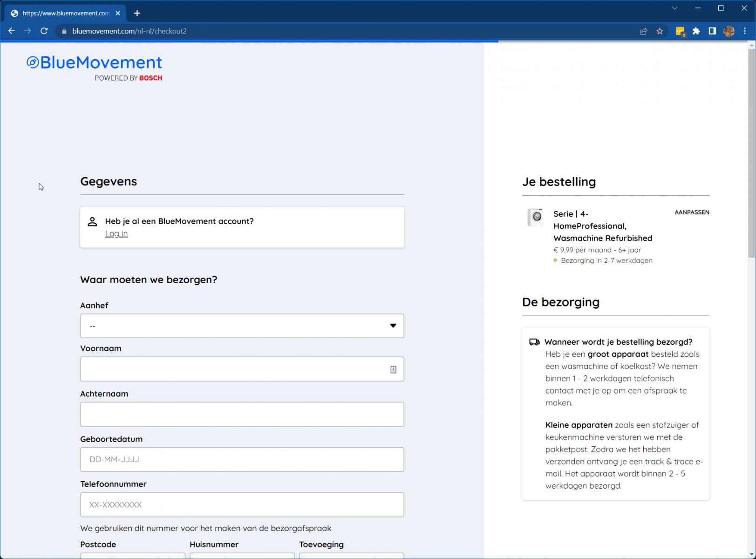Click the autofill icon in Voornaam field

(393, 369)
